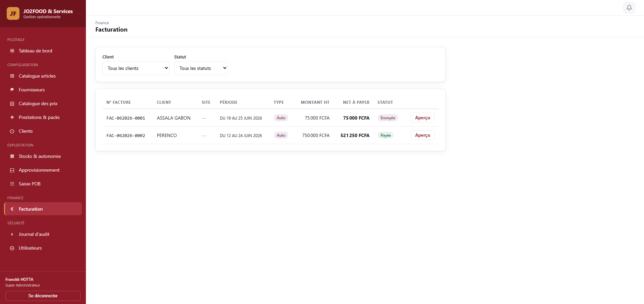Click the Catalogue des prix grid icon

click(12, 103)
